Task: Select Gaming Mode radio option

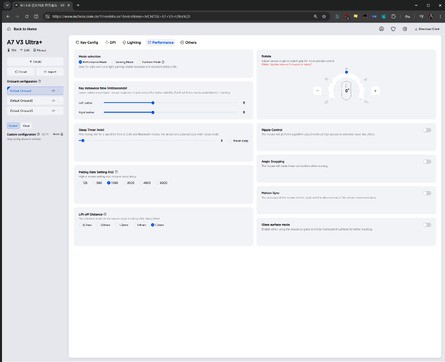Action: click(x=122, y=62)
